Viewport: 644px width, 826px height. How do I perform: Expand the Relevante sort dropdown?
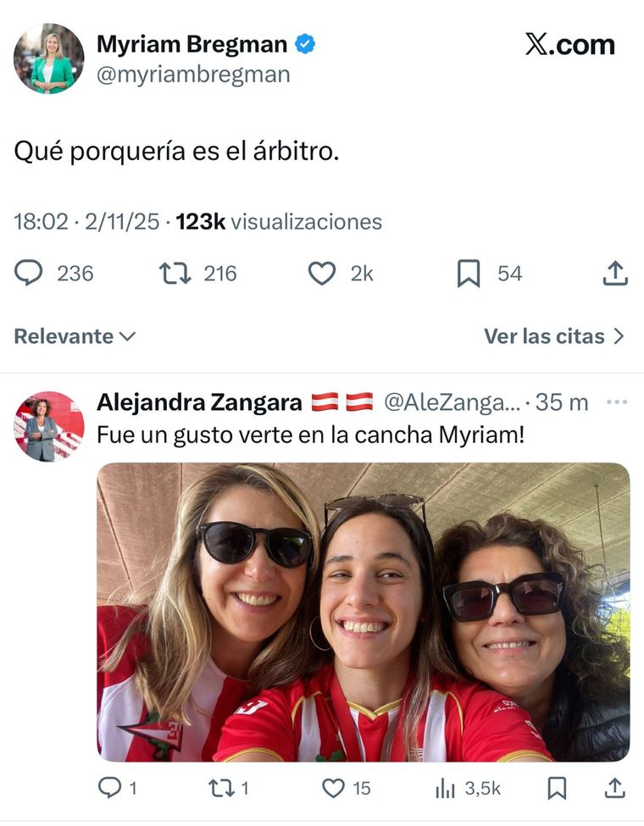point(75,336)
